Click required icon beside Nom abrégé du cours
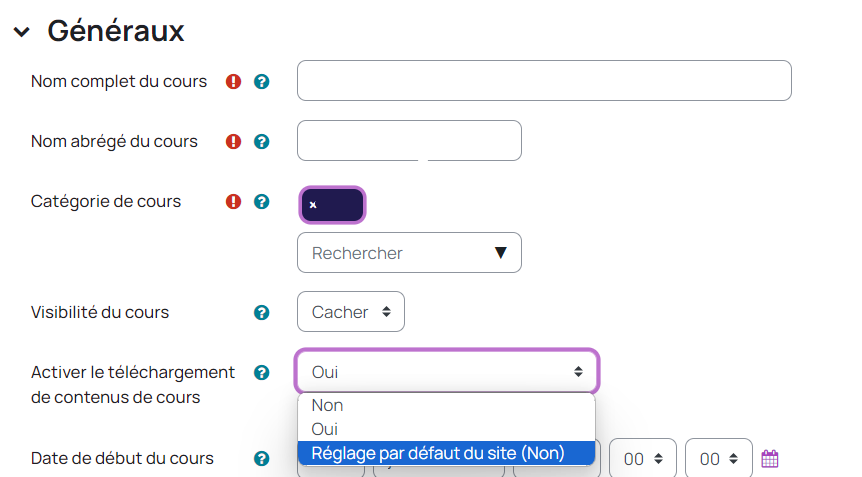 point(234,142)
